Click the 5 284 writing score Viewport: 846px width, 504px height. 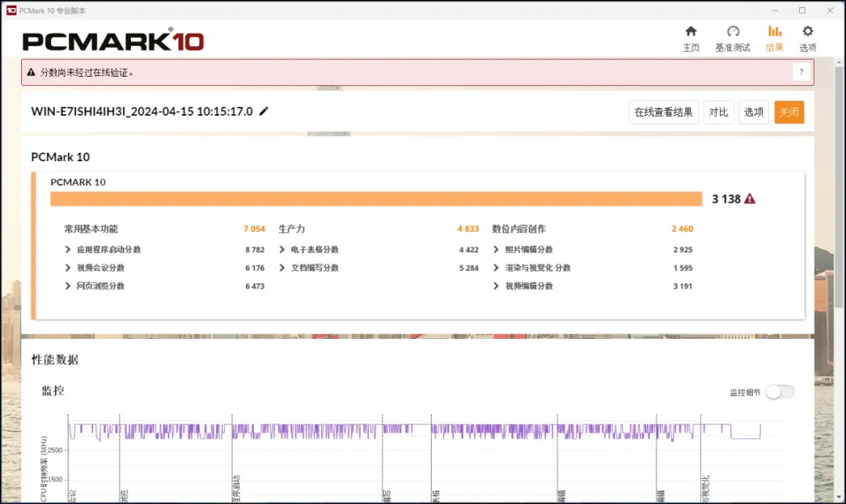[469, 268]
